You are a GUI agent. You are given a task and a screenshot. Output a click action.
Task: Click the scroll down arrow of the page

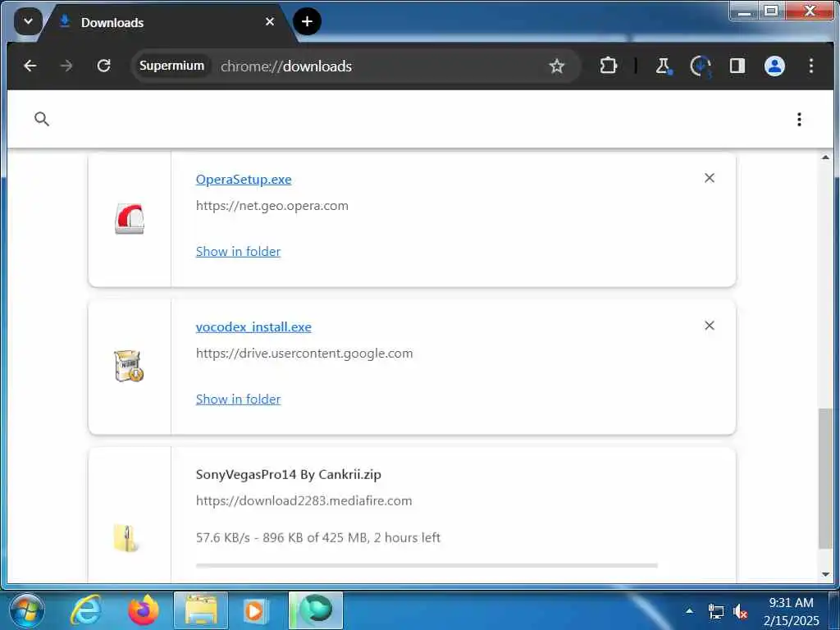(x=825, y=574)
